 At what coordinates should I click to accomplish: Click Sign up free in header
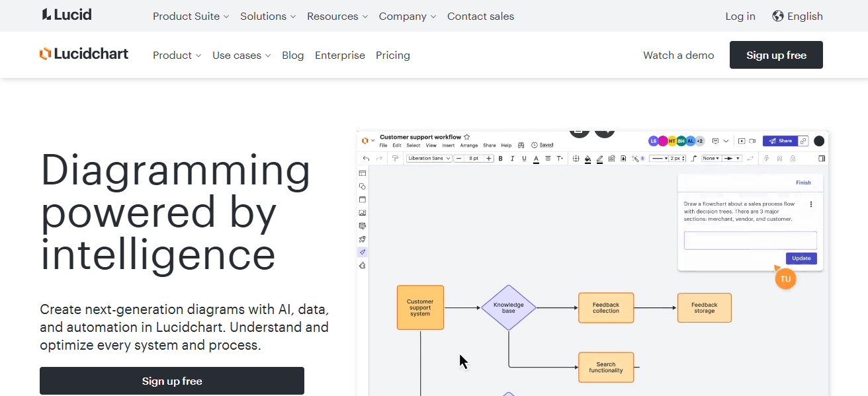tap(776, 55)
